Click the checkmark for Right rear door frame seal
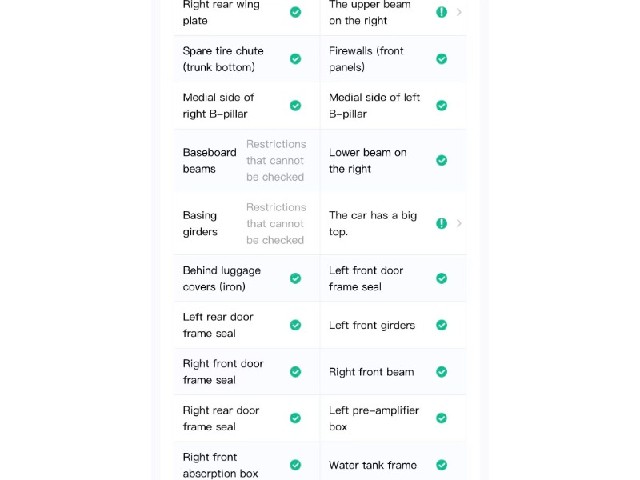Image resolution: width=640 pixels, height=480 pixels. pos(296,418)
